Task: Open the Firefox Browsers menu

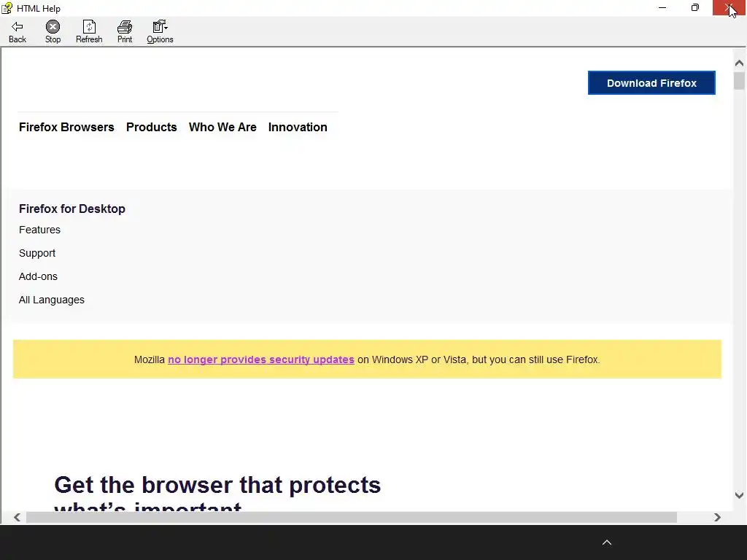Action: coord(66,127)
